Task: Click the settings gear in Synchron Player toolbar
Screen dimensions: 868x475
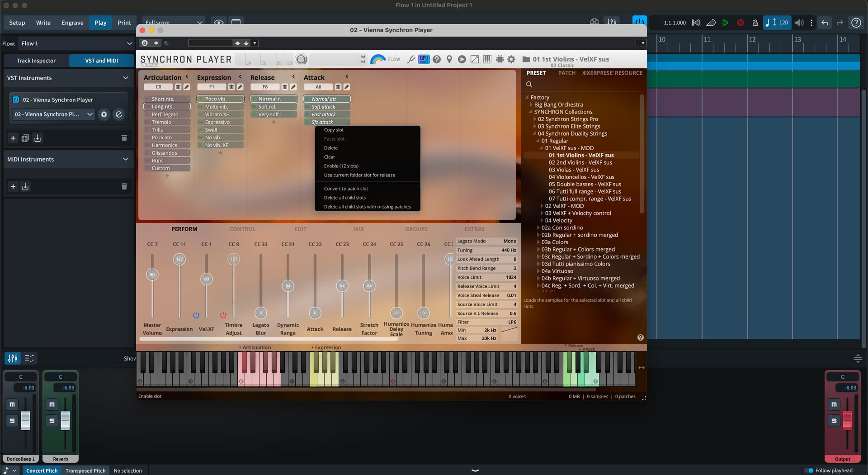Action: tap(511, 59)
